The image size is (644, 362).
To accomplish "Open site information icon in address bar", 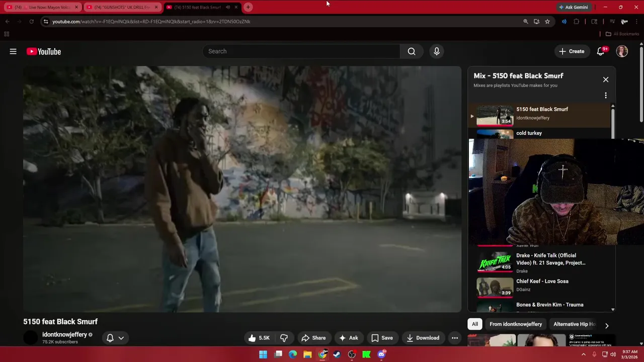I will [x=46, y=22].
